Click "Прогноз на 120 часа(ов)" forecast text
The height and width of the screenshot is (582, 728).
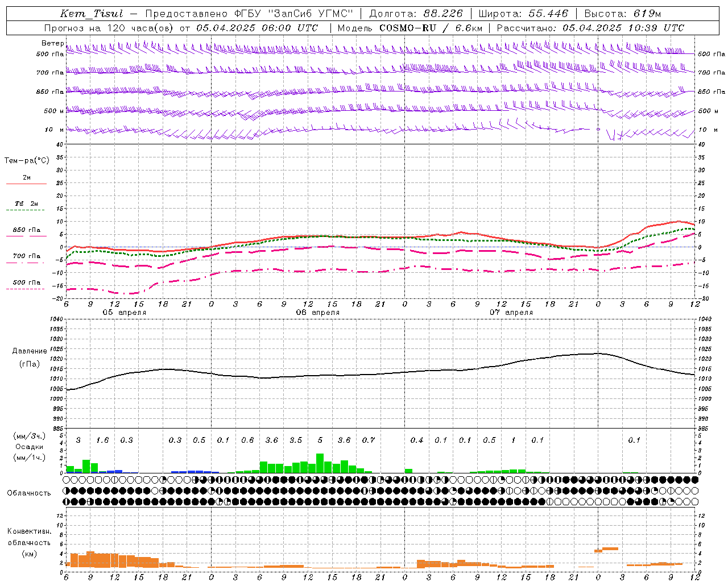click(109, 28)
